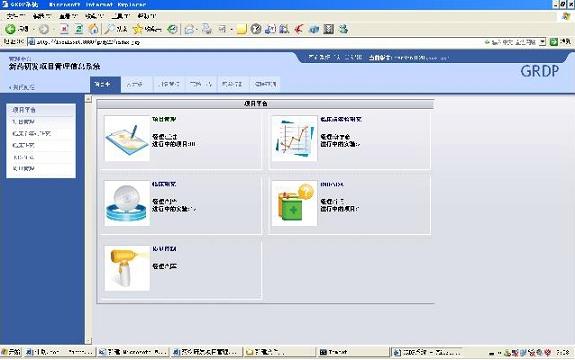This screenshot has height=360, width=575.
Task: Click the IE Home toolbar icon
Action: (x=94, y=29)
